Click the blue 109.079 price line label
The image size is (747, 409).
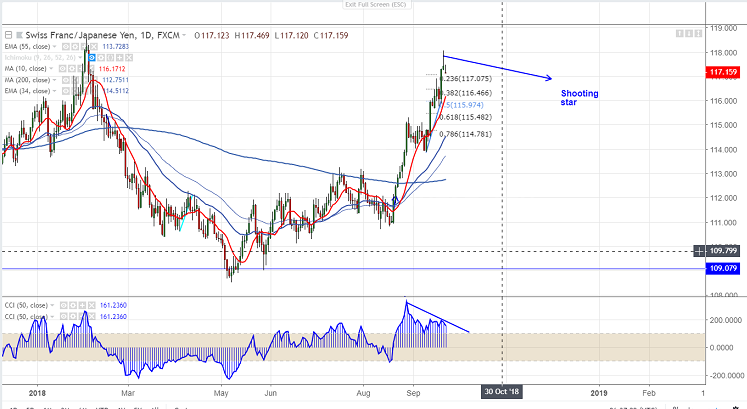click(x=722, y=269)
